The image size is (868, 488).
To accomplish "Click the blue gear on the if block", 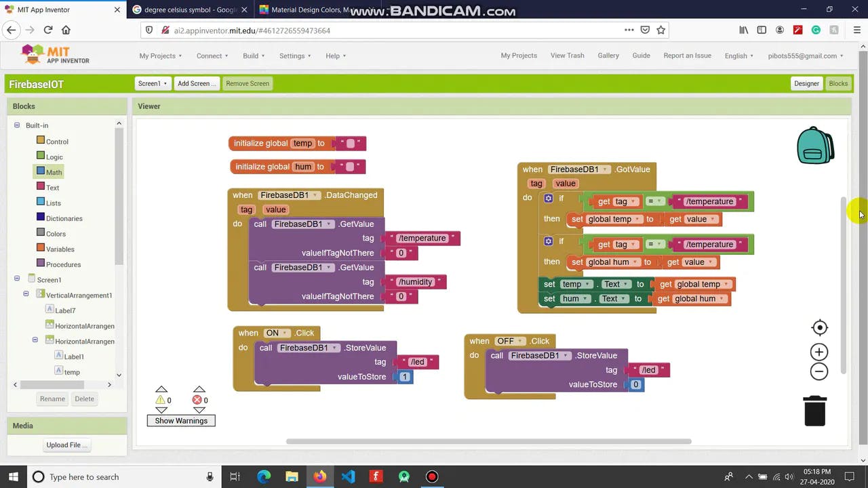I will point(548,197).
